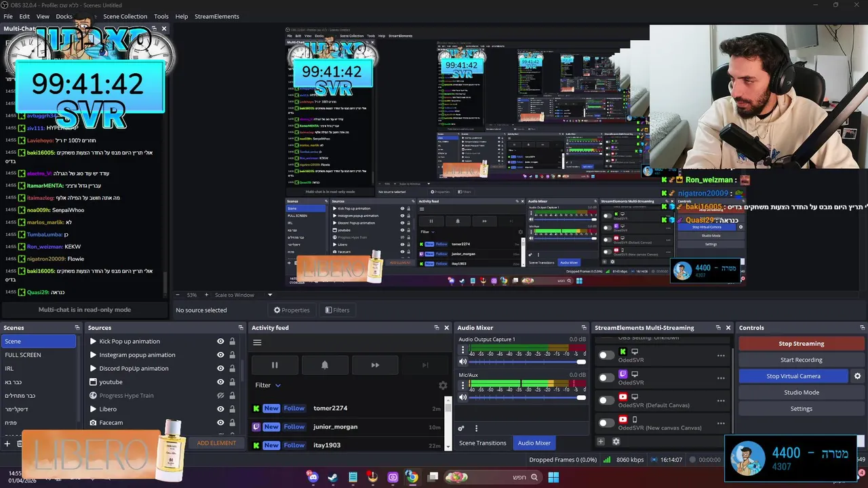Viewport: 868px width, 488px height.
Task: Skip alert with the fast-forward icon
Action: point(375,365)
